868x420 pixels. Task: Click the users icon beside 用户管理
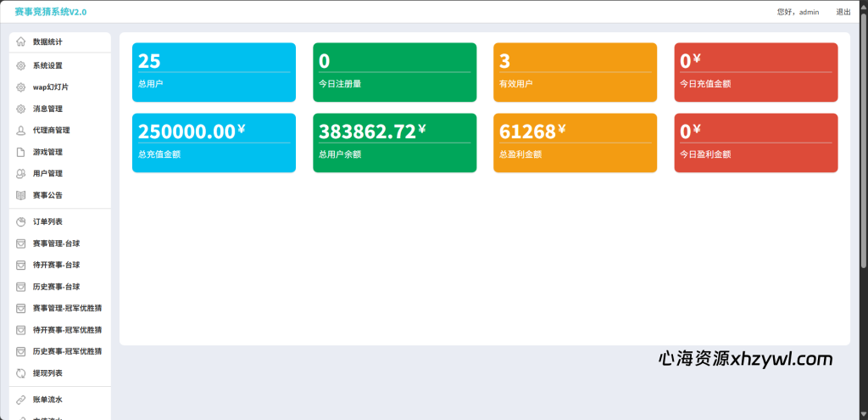21,173
